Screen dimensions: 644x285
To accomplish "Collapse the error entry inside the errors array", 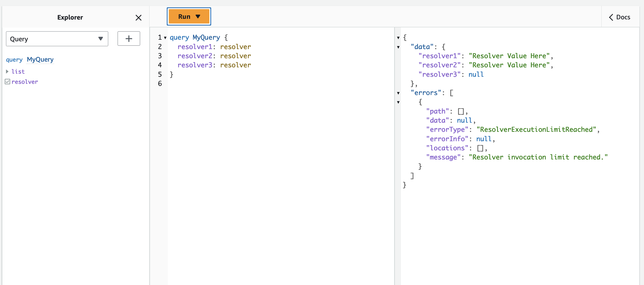I will click(x=398, y=102).
